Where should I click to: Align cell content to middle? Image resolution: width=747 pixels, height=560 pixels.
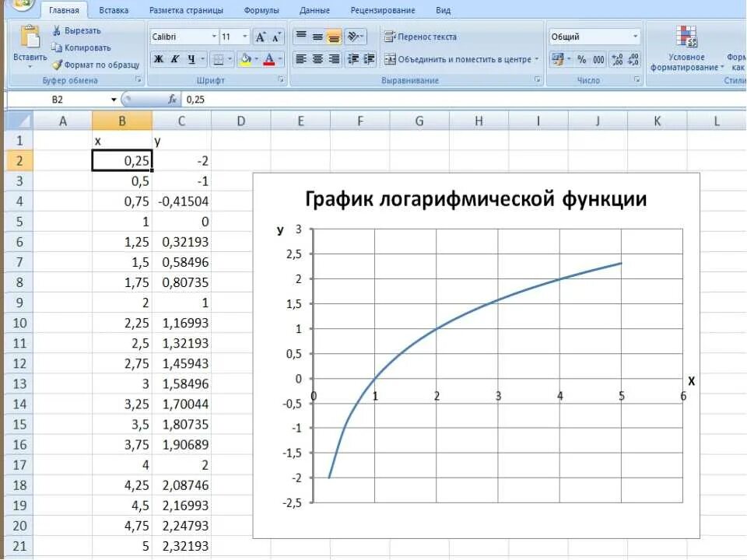(317, 37)
